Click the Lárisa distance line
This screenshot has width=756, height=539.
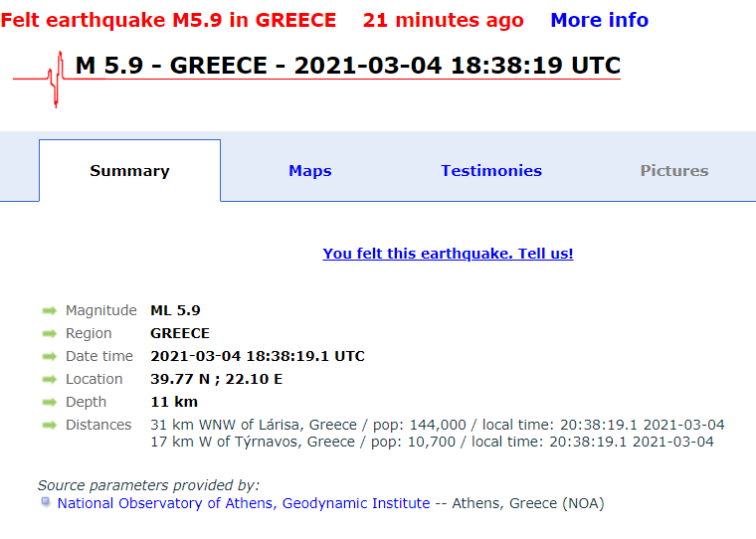tap(438, 425)
